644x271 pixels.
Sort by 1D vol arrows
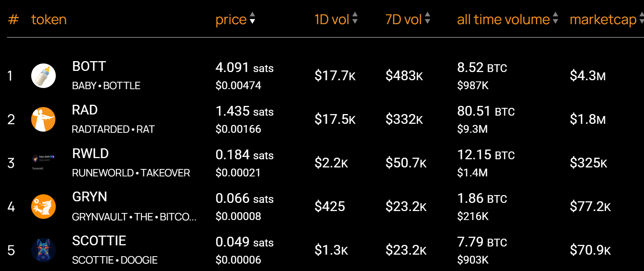pos(355,18)
